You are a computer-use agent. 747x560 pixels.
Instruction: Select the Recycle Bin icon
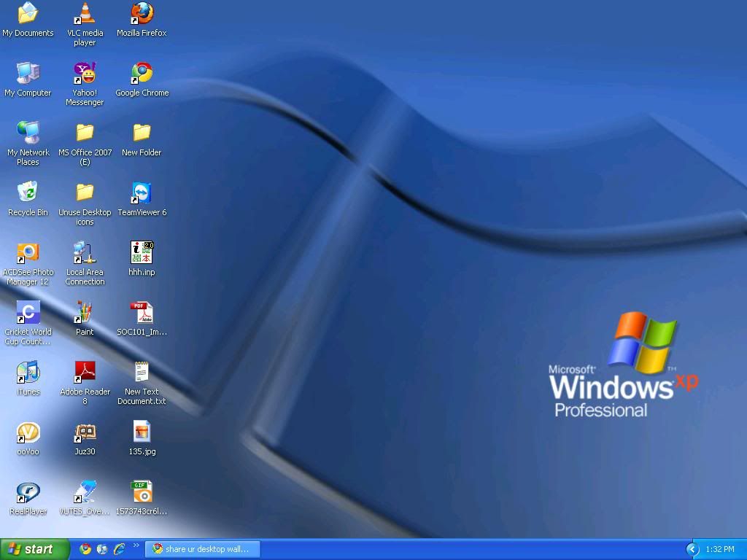pyautogui.click(x=28, y=192)
